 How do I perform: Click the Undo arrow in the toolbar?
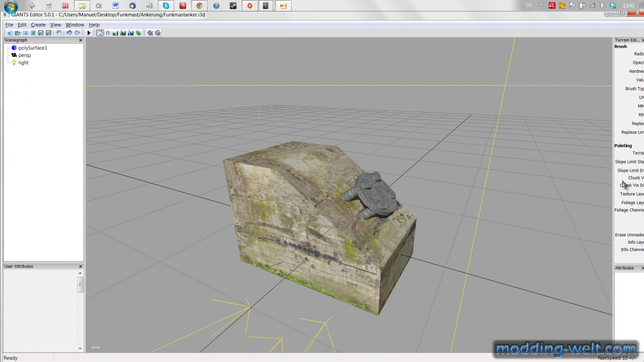(69, 33)
